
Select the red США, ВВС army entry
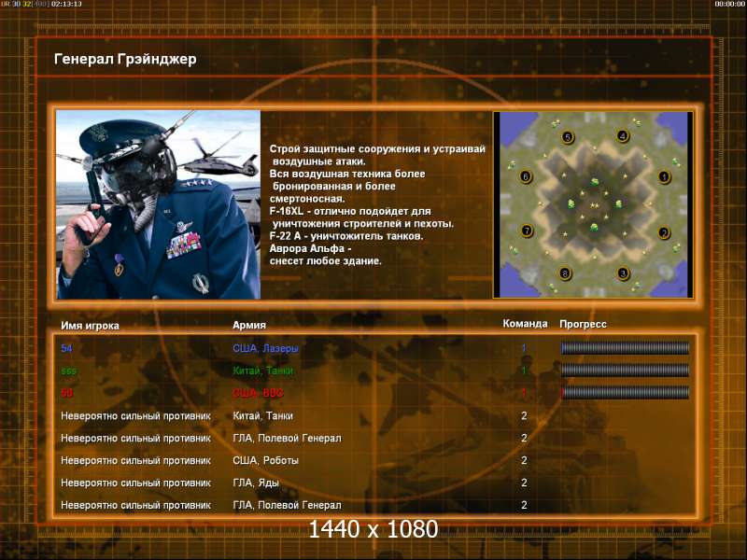coord(258,393)
